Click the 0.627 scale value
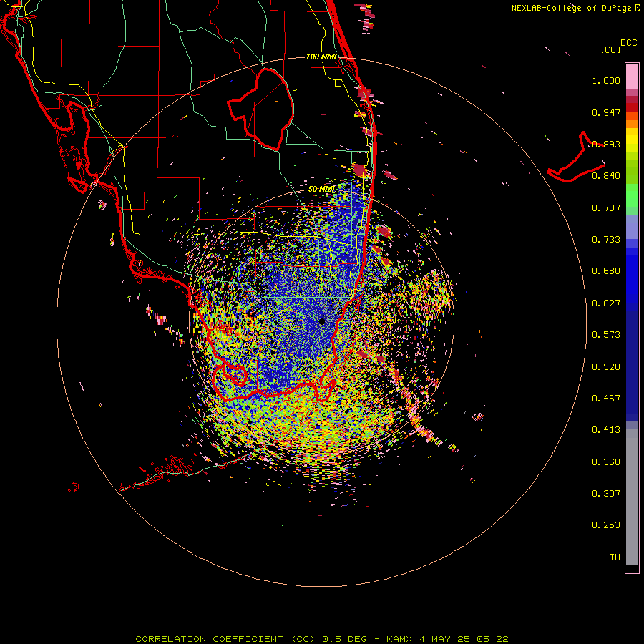The width and height of the screenshot is (644, 644). [x=606, y=303]
